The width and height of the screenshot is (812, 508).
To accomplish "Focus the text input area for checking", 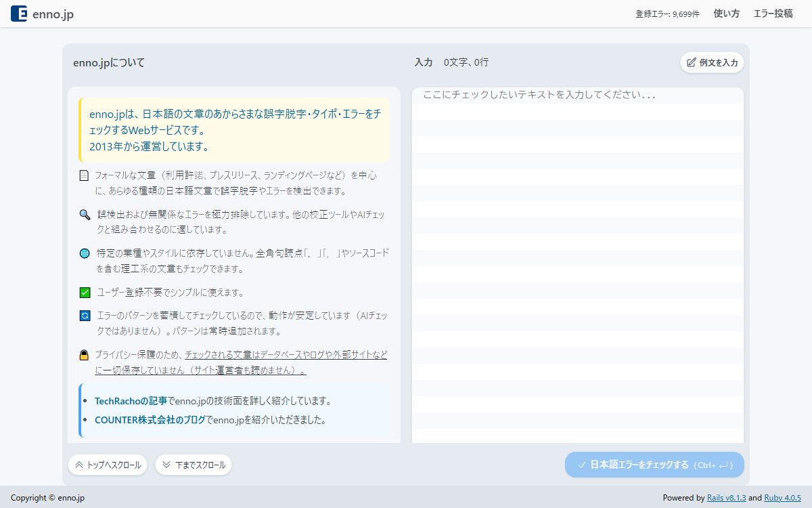I will coord(577,265).
